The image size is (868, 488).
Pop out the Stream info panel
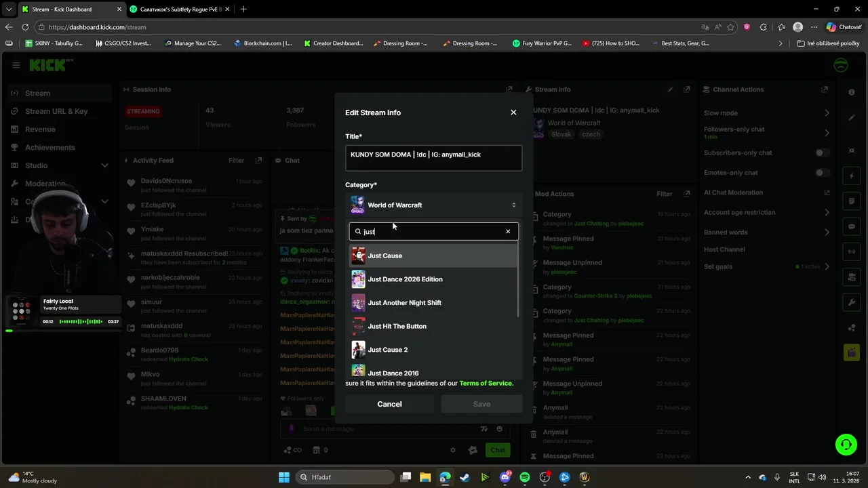pyautogui.click(x=686, y=89)
